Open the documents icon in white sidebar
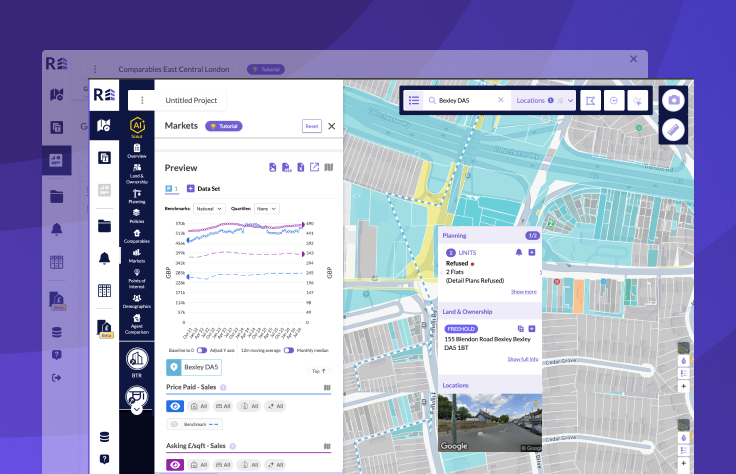The image size is (736, 474). 104,158
